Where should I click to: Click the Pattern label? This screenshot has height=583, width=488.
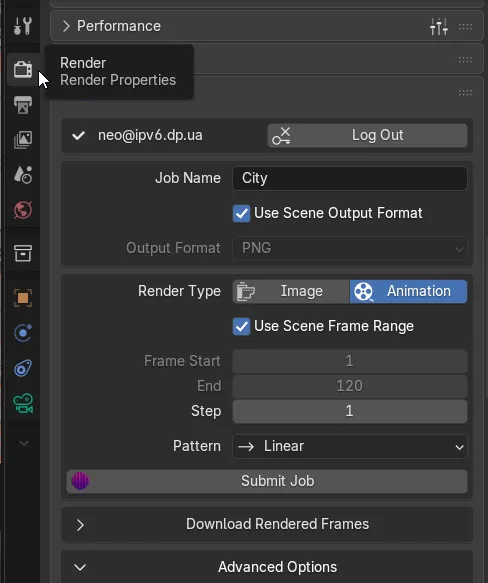click(197, 446)
